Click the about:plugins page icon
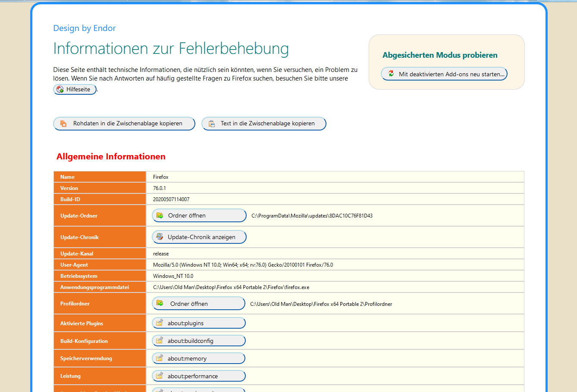Viewport: 577px width, 392px height. [x=160, y=323]
